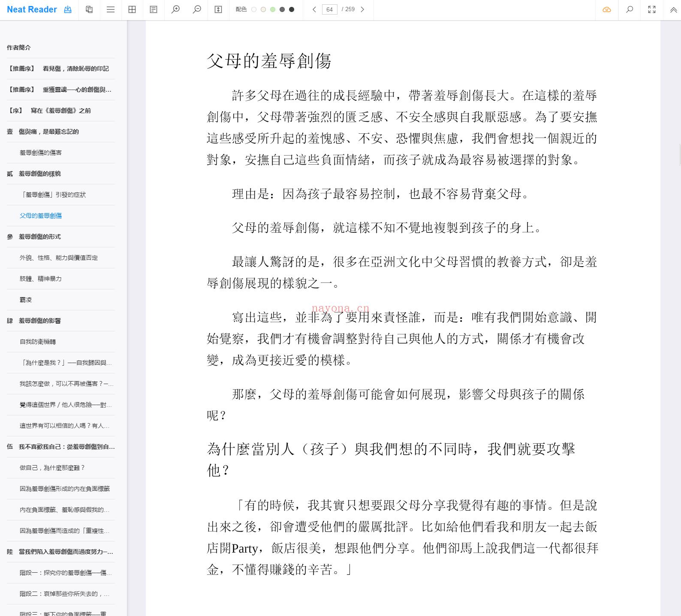
Task: Click the vertical fit-height icon
Action: click(218, 9)
